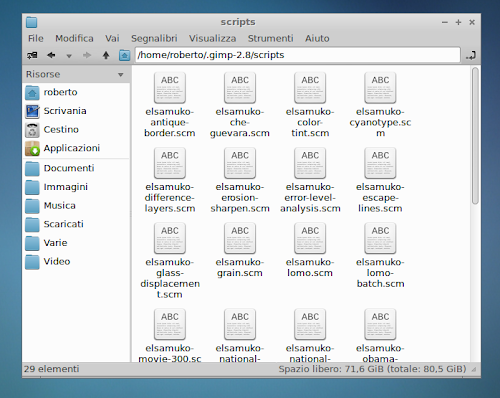500x398 pixels.
Task: Click the home folder toolbar icon
Action: [124, 55]
